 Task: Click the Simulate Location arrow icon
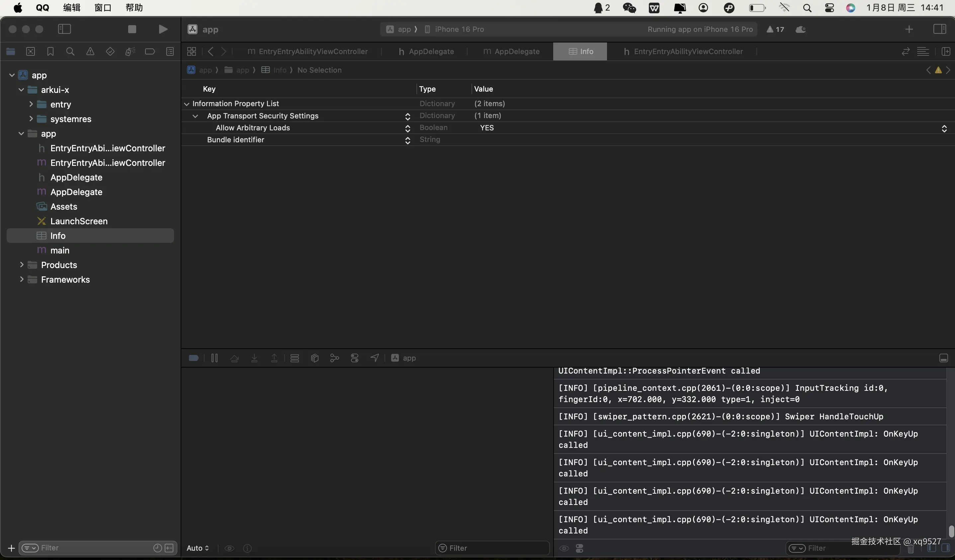pyautogui.click(x=375, y=358)
